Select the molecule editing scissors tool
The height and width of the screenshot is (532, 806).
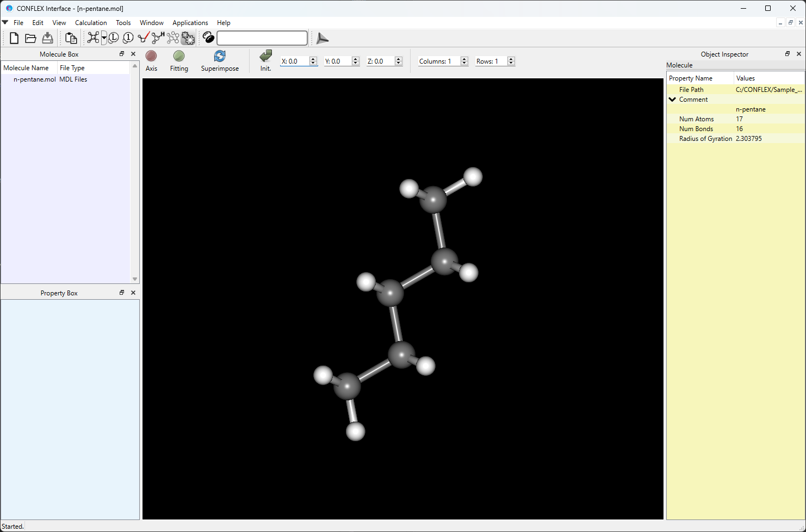(93, 38)
